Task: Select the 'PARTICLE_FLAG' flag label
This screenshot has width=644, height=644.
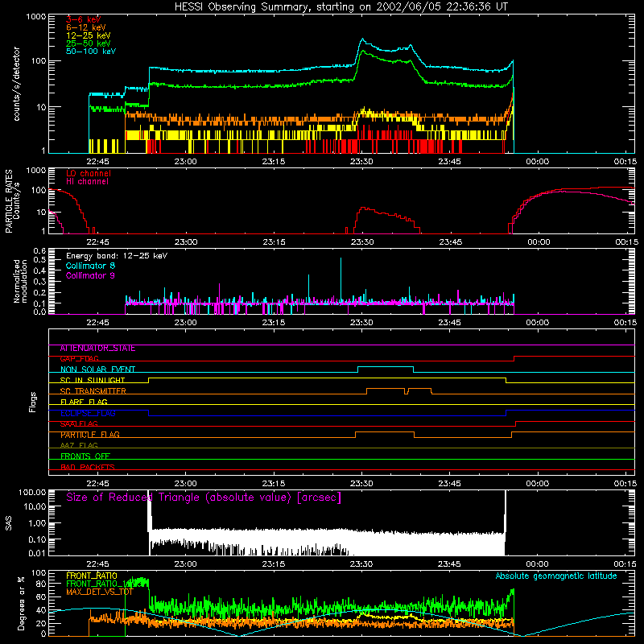Action: pyautogui.click(x=90, y=435)
